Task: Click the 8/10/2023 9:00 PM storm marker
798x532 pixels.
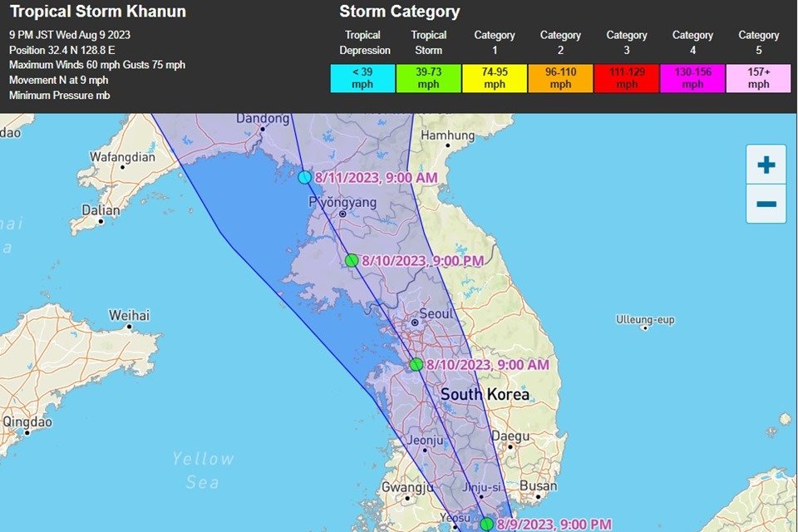Action: pos(352,260)
